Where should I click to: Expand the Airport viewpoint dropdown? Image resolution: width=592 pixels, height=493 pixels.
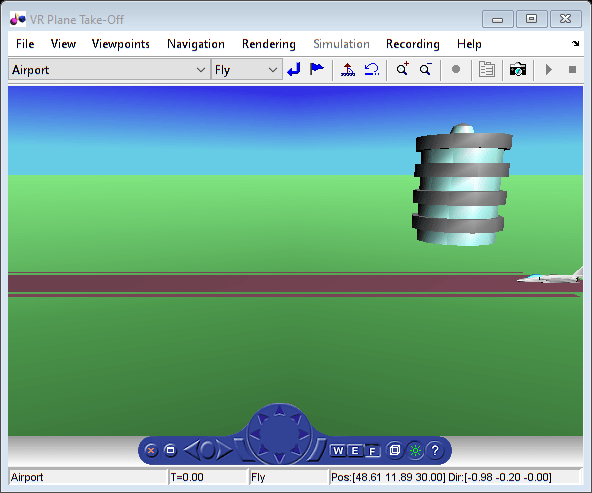(201, 70)
